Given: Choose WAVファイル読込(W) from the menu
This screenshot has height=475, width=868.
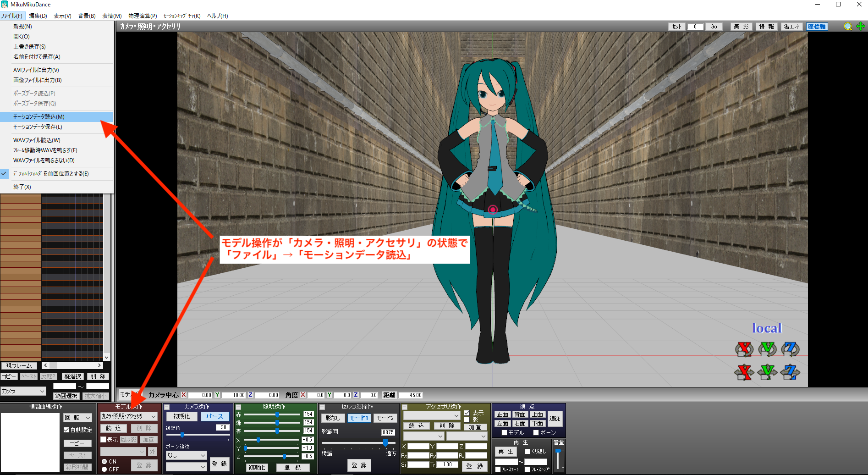Looking at the screenshot, I should [56, 140].
